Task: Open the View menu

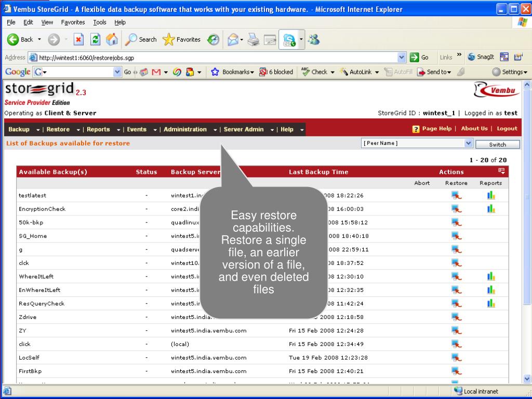Action: point(47,22)
